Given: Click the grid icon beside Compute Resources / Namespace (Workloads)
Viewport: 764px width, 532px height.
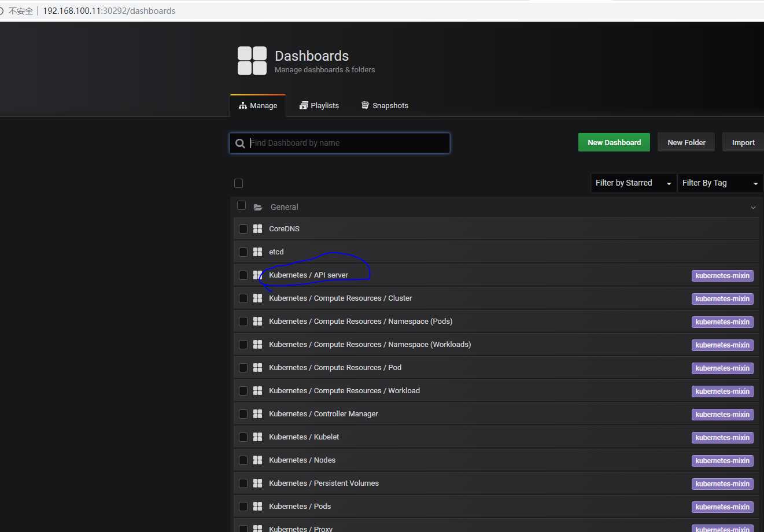Looking at the screenshot, I should click(258, 345).
